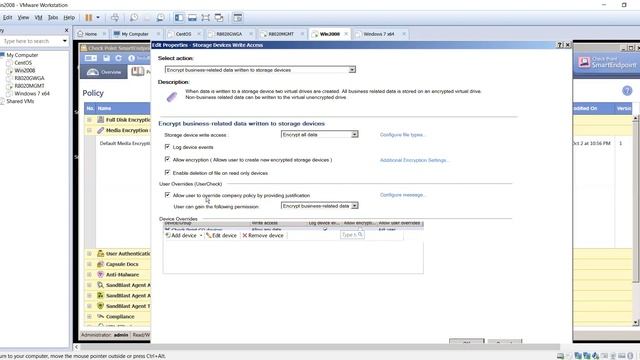The image size is (640, 360).
Task: Expand the Anti-Malware policy row
Action: [89, 275]
